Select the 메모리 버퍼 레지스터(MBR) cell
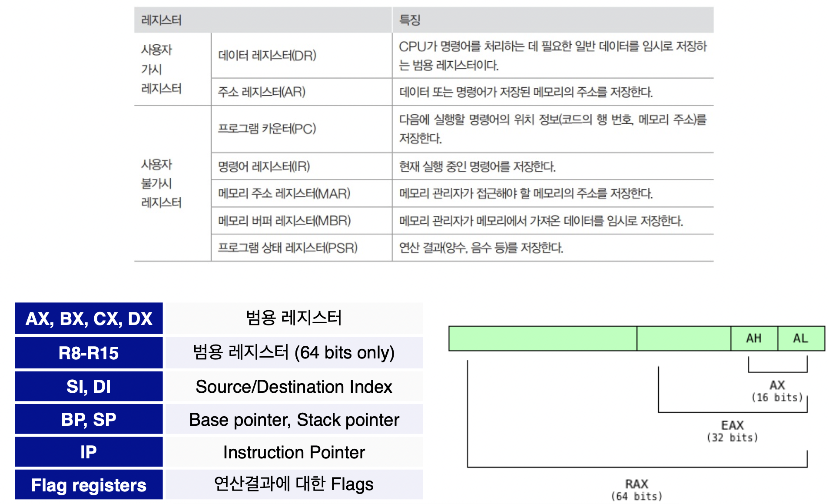 point(302,221)
